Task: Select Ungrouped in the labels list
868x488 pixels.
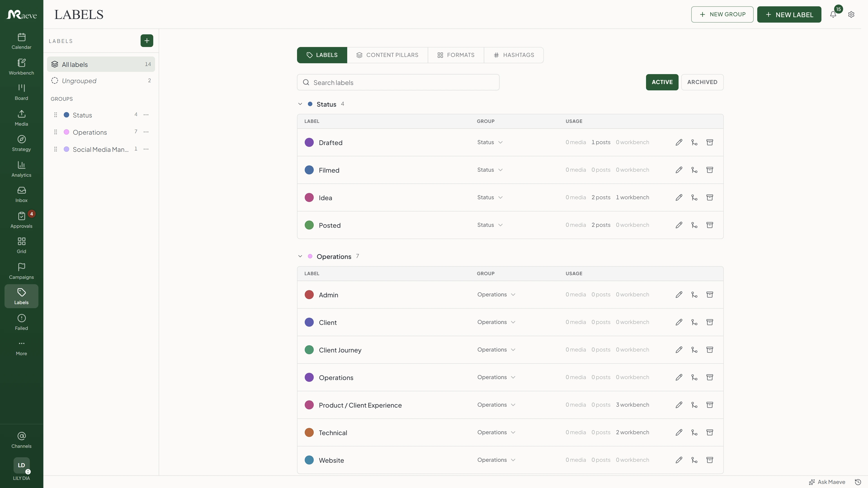Action: click(x=101, y=81)
